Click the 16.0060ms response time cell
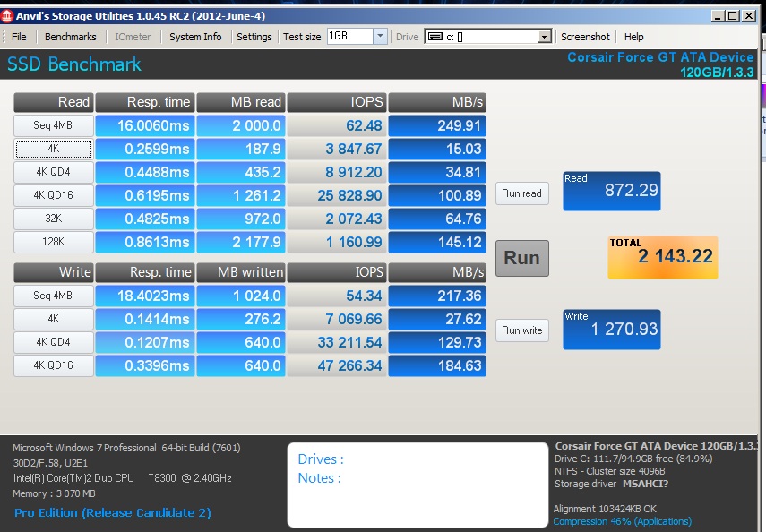The image size is (766, 532). [x=145, y=125]
